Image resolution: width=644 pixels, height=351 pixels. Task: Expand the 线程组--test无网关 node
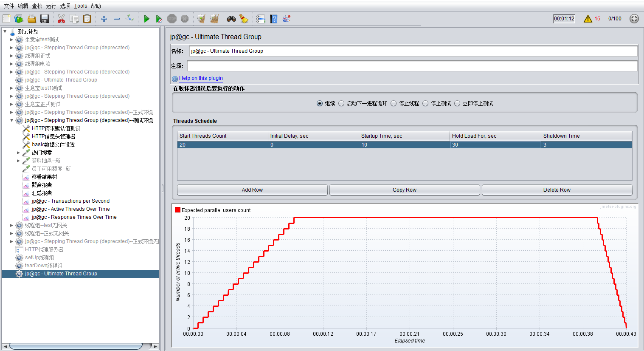(11, 225)
